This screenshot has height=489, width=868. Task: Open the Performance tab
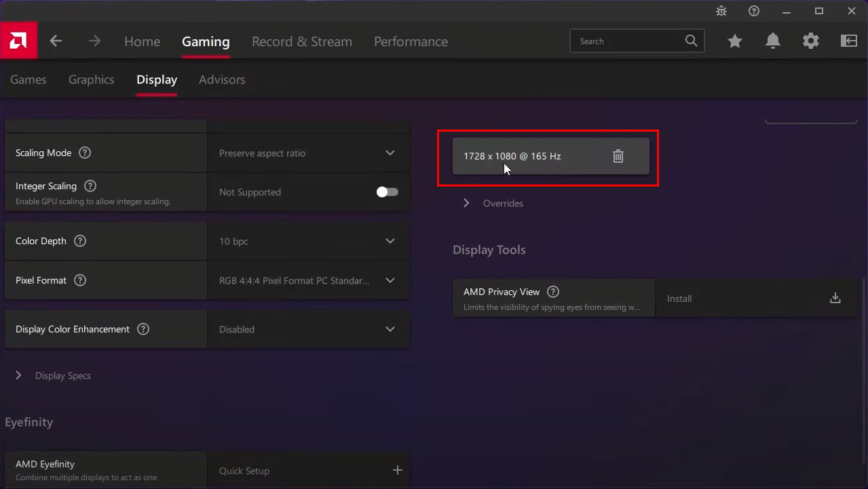411,41
